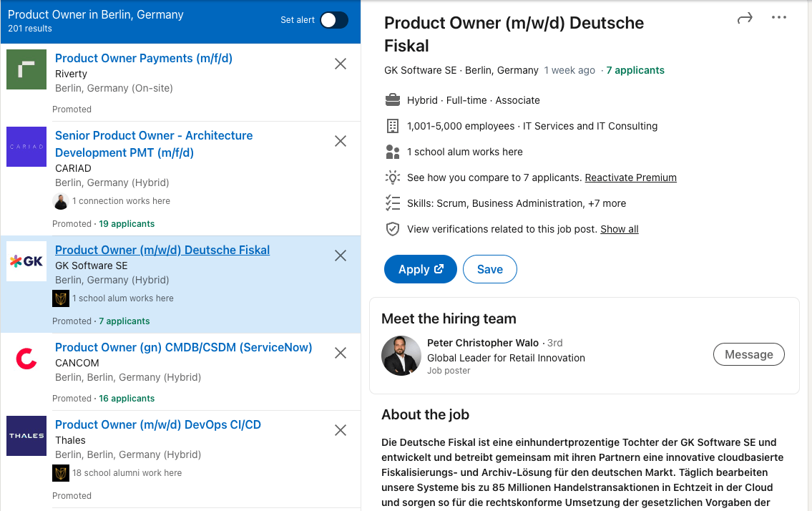812x511 pixels.
Task: Dismiss the GK Software Deutsche Fiskal job
Action: coord(341,255)
